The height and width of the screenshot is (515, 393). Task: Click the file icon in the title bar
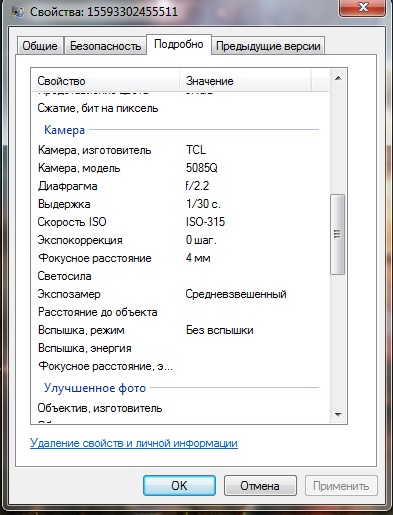(x=17, y=12)
